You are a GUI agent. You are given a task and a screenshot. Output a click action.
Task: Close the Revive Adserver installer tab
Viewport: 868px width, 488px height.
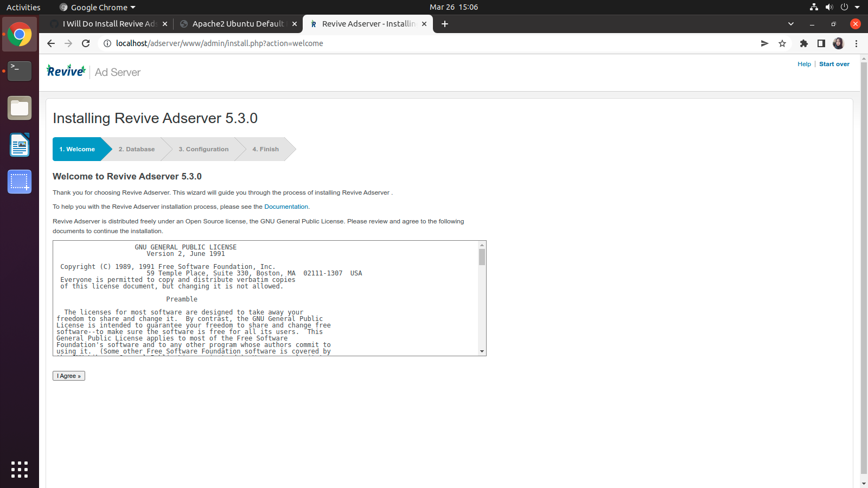tap(424, 24)
